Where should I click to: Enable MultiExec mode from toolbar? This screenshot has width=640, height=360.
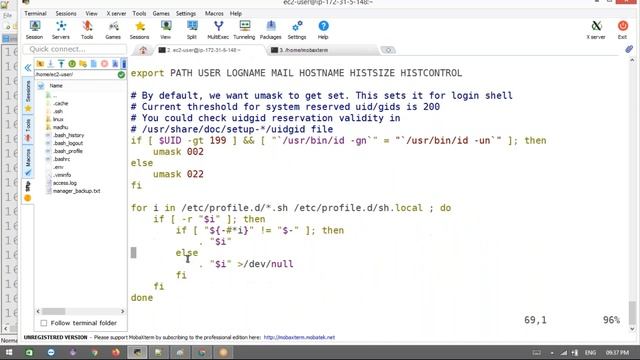click(218, 30)
